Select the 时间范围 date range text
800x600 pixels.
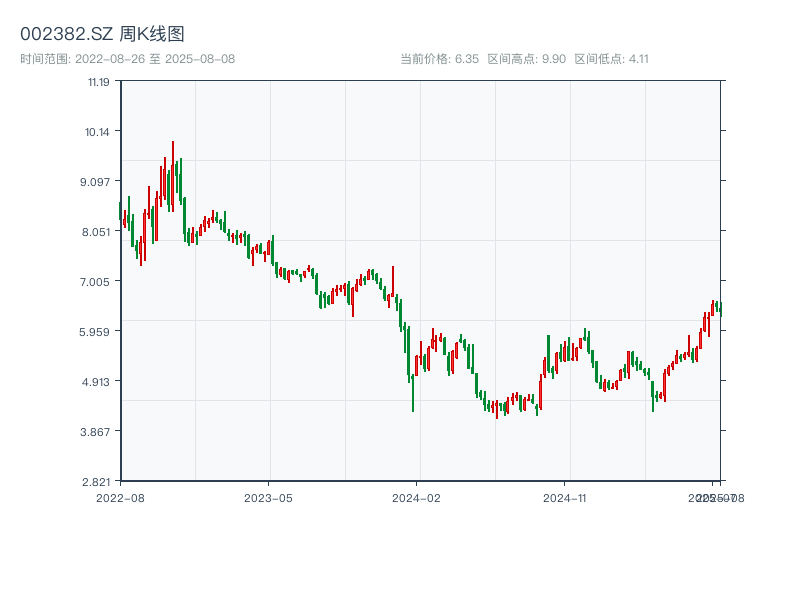[127, 59]
